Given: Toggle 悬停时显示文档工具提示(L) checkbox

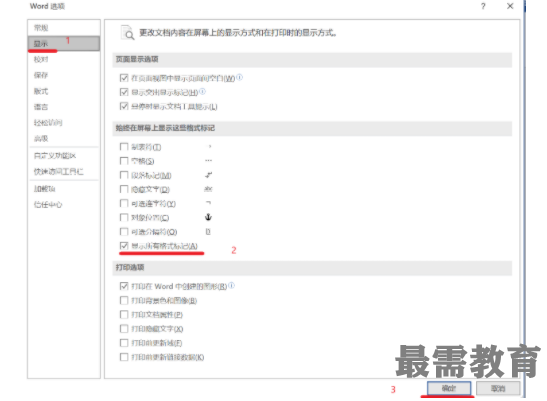Looking at the screenshot, I should pos(124,106).
